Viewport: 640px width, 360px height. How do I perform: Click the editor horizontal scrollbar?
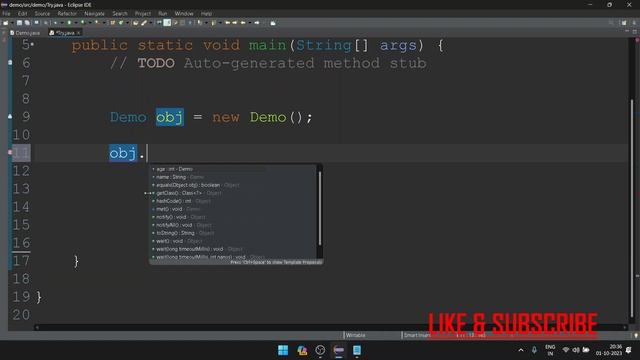coord(331,327)
